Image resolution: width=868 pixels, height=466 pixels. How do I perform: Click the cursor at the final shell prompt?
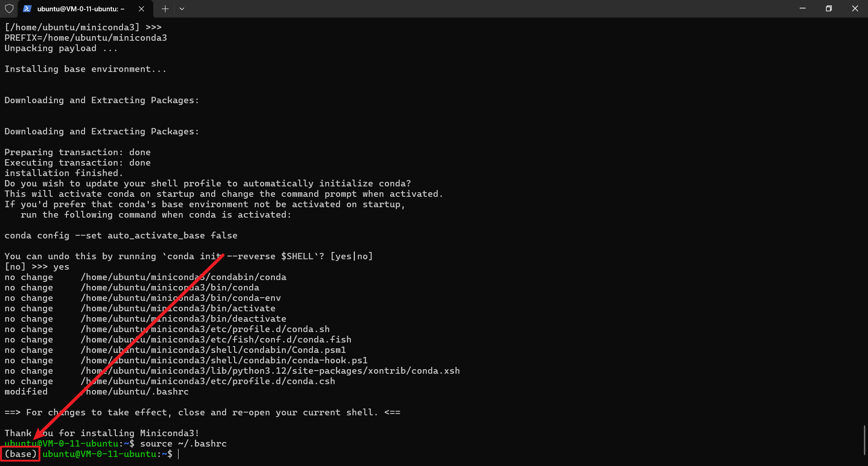coord(179,454)
